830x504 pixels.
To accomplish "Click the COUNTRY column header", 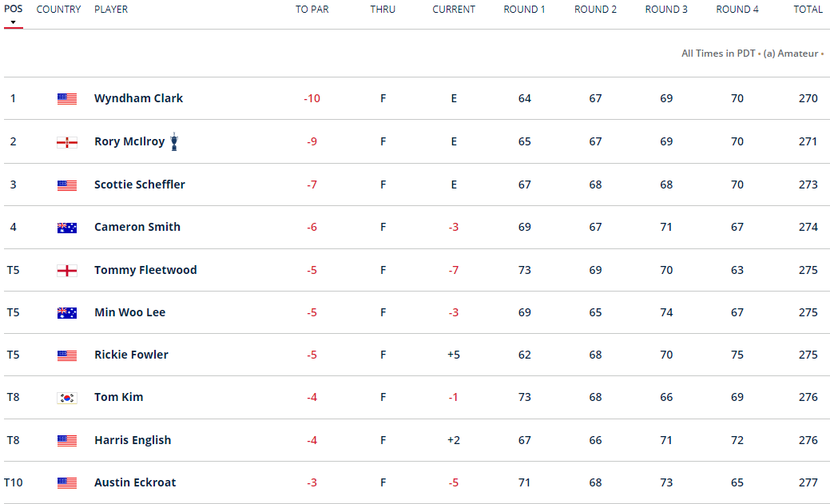I will [58, 10].
